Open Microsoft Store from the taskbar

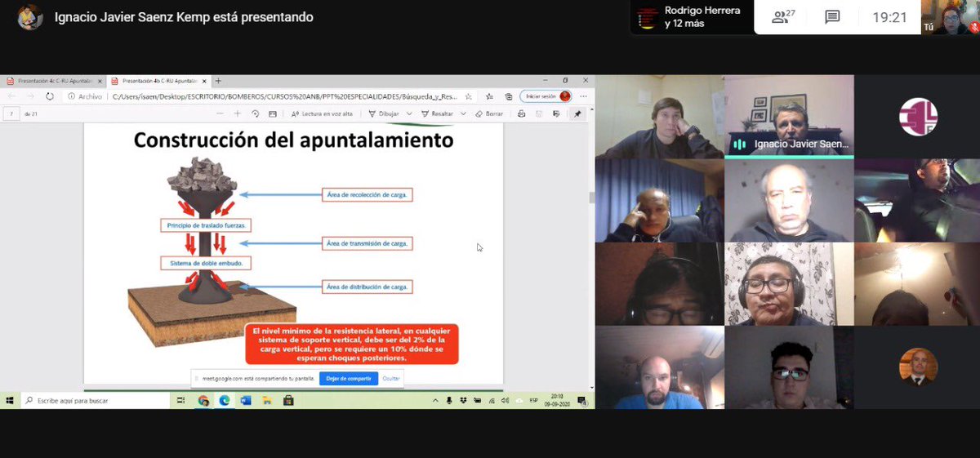(x=288, y=401)
